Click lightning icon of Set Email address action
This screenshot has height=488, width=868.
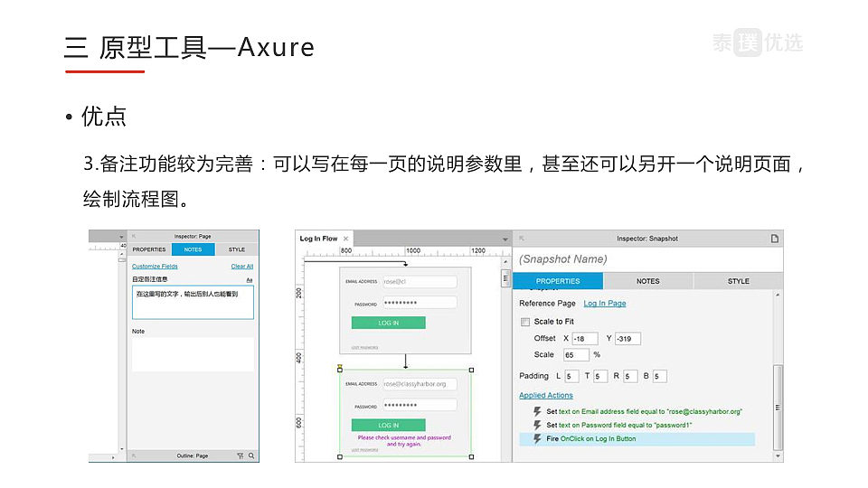537,412
